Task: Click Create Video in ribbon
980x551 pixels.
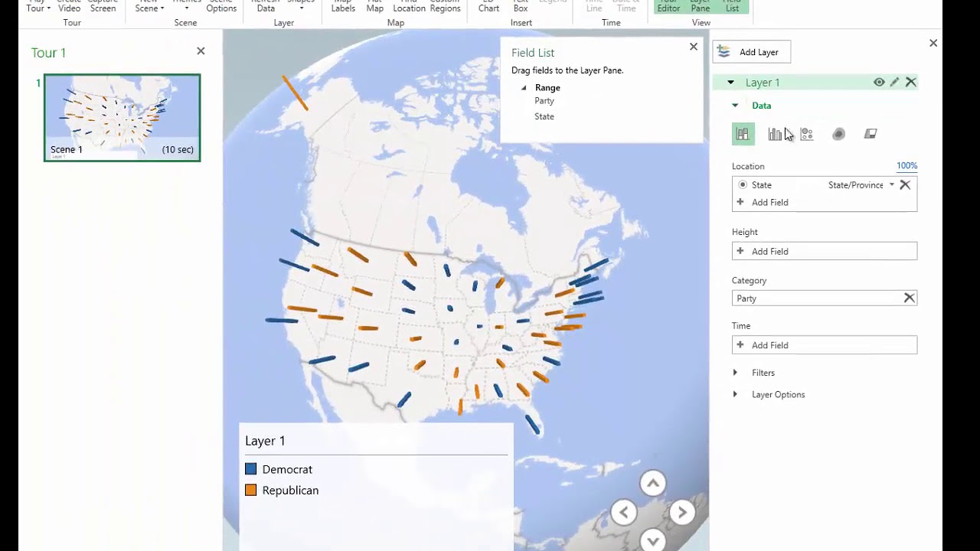Action: click(69, 6)
